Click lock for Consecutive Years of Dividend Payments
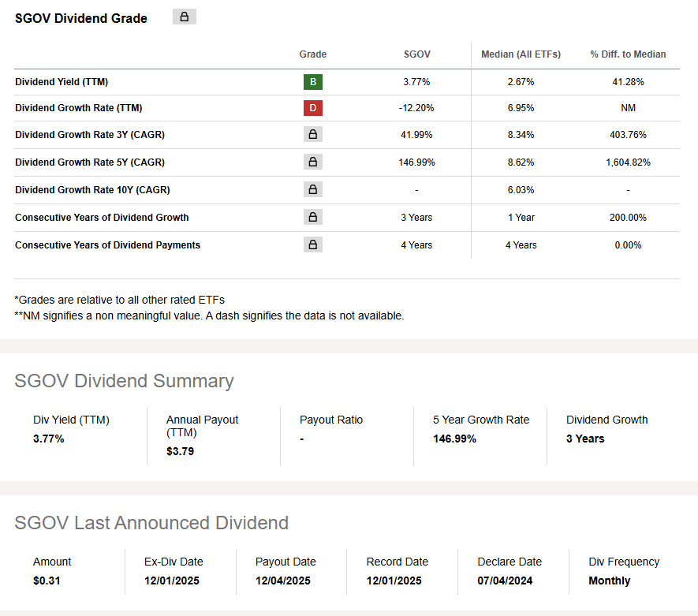The height and width of the screenshot is (616, 698). pos(313,245)
